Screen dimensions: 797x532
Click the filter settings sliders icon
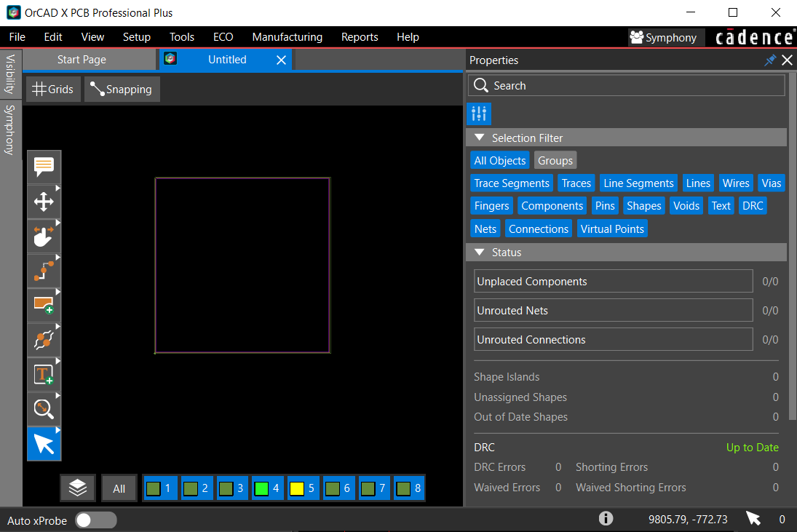479,114
